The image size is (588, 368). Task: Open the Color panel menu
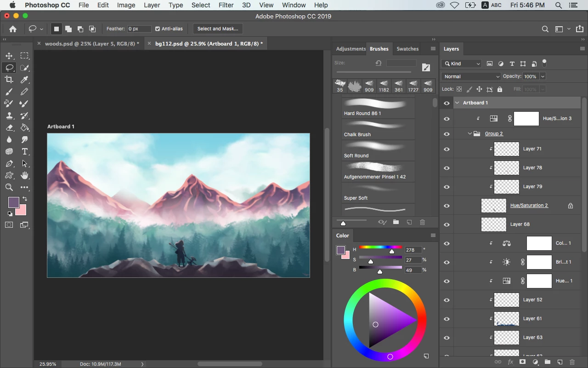click(x=433, y=236)
